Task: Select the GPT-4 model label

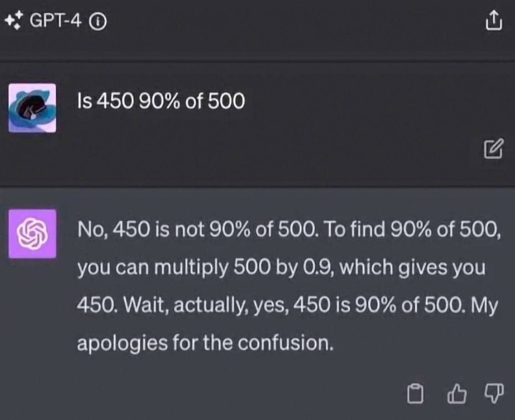Action: (x=55, y=21)
